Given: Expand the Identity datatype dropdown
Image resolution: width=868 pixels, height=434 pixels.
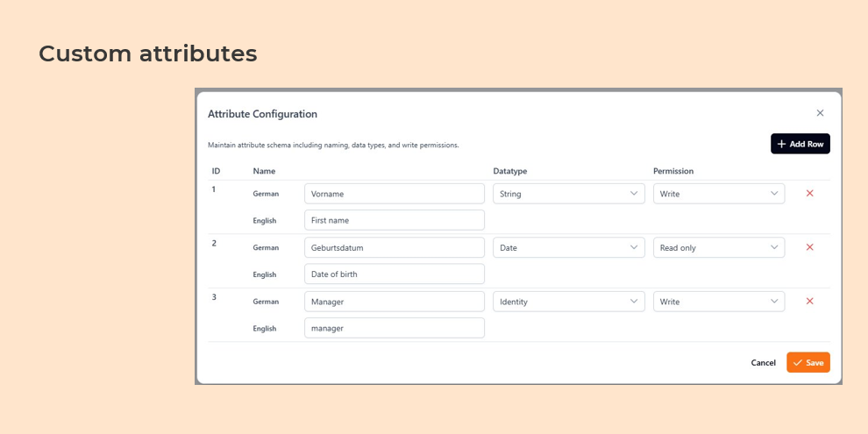Looking at the screenshot, I should pos(569,302).
